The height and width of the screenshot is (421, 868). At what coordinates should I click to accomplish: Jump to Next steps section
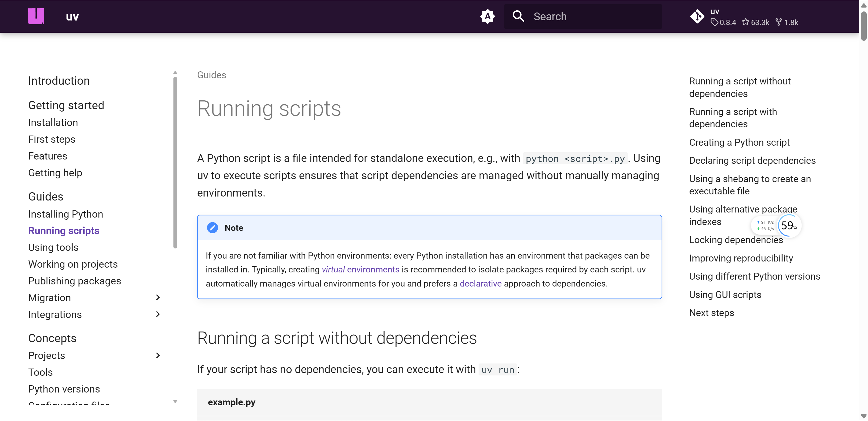point(711,313)
